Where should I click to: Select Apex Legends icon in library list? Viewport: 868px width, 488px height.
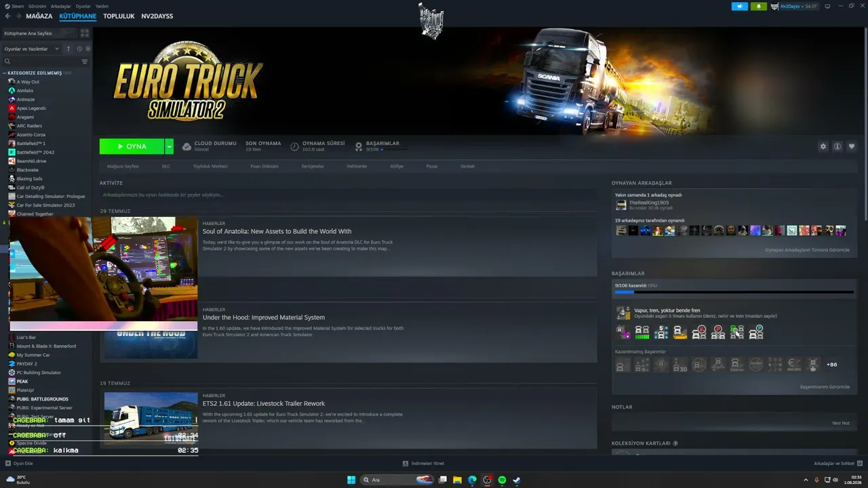12,108
